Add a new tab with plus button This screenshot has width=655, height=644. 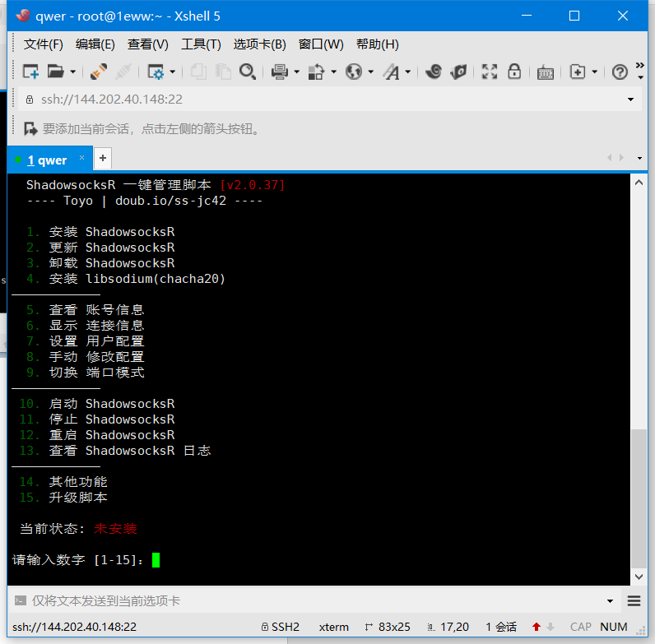pyautogui.click(x=103, y=158)
